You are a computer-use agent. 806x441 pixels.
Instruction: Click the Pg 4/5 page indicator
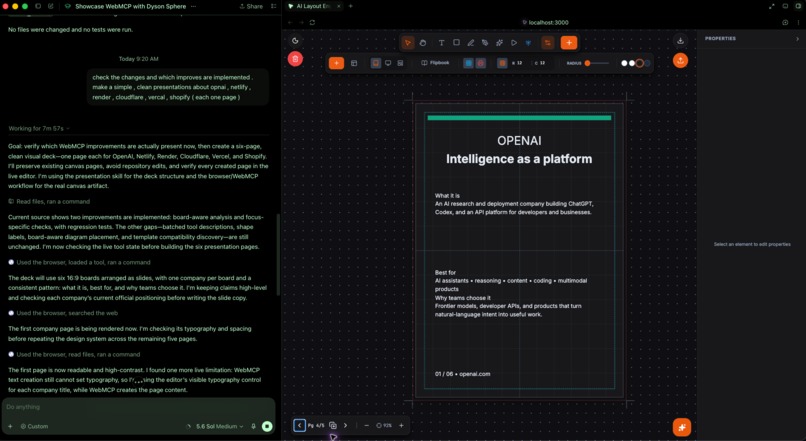(x=316, y=425)
